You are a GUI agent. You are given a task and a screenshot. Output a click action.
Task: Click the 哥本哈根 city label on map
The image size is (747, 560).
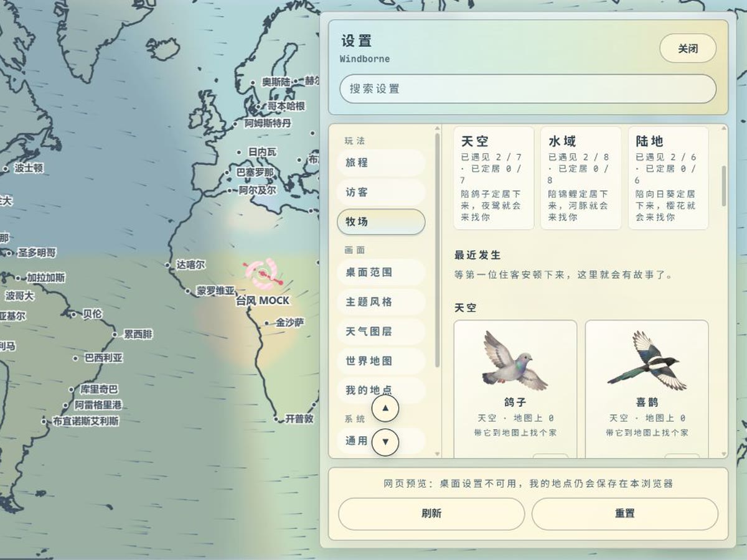point(286,106)
